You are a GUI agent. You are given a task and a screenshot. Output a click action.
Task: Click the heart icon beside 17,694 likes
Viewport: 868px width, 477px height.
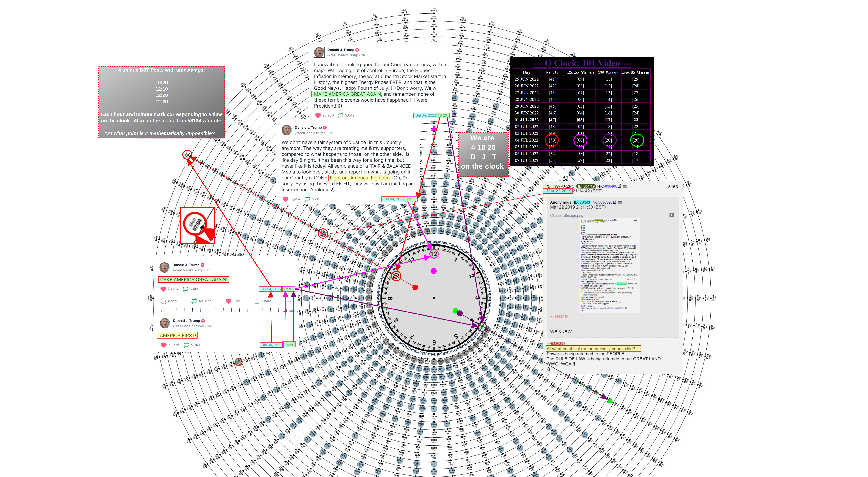(285, 199)
